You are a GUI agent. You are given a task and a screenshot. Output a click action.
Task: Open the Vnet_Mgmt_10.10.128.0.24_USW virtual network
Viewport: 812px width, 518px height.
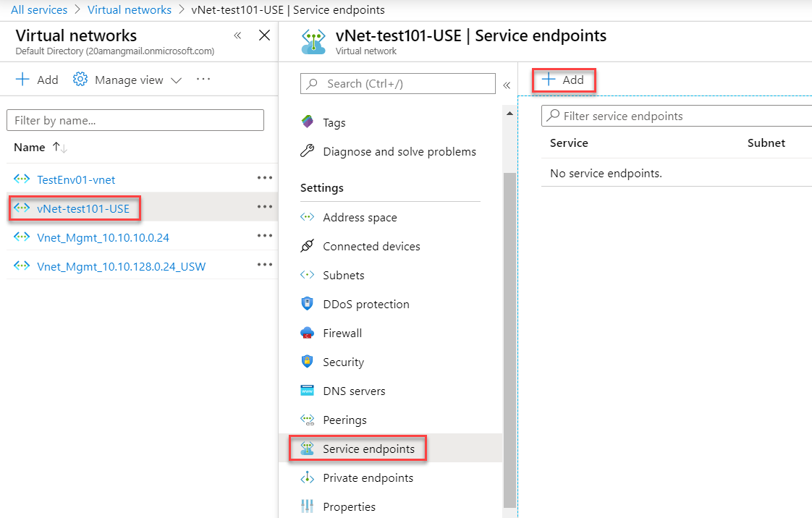click(121, 266)
